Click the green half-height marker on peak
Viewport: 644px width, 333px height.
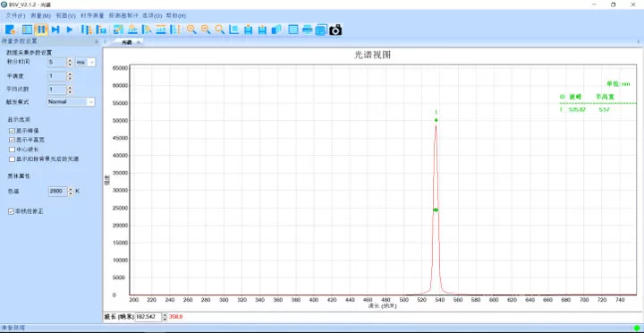[x=436, y=210]
